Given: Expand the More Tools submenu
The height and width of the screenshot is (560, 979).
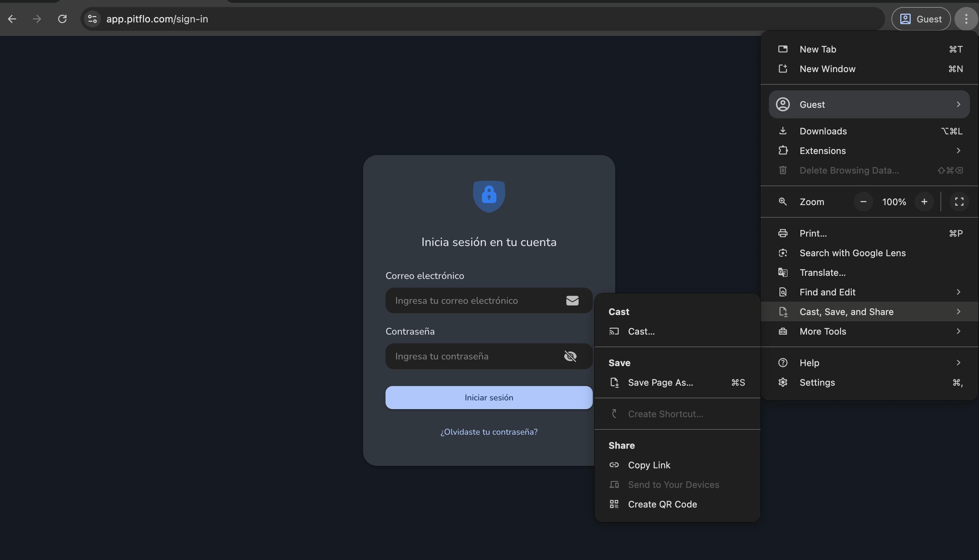Looking at the screenshot, I should click(x=869, y=331).
